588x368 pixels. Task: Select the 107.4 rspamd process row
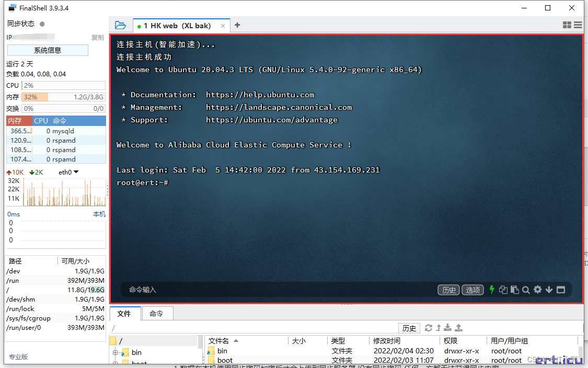point(56,159)
